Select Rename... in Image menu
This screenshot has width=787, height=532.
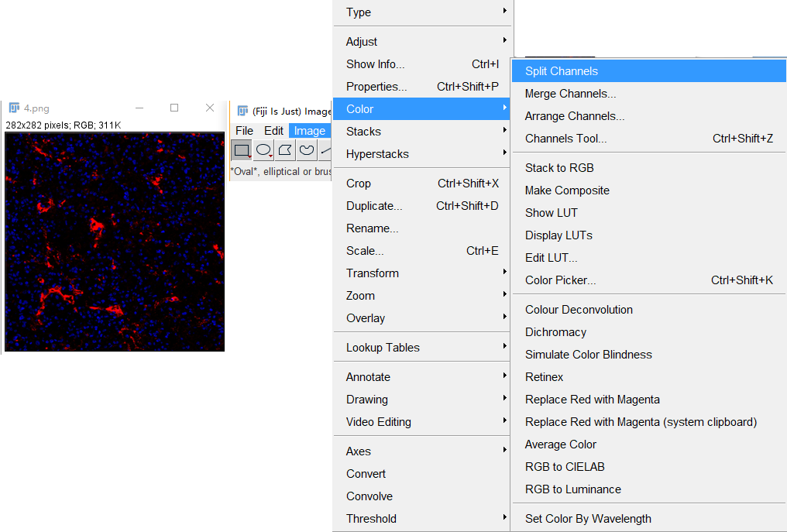(x=421, y=228)
